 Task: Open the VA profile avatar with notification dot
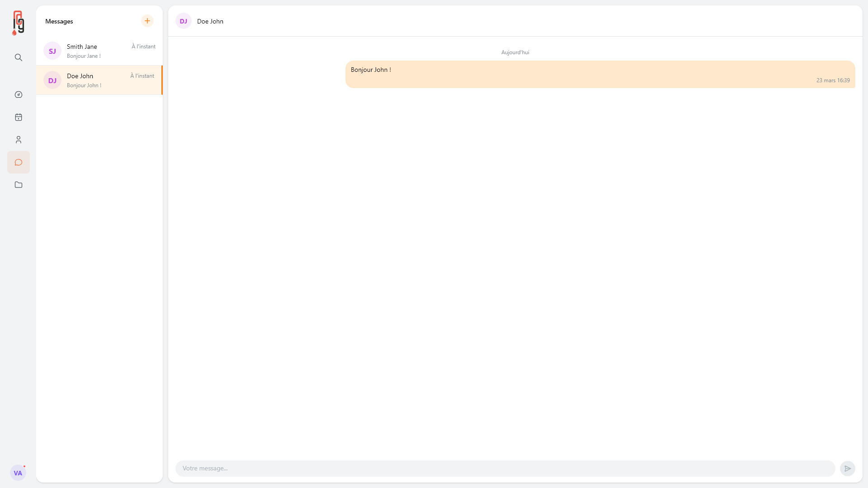click(x=18, y=473)
